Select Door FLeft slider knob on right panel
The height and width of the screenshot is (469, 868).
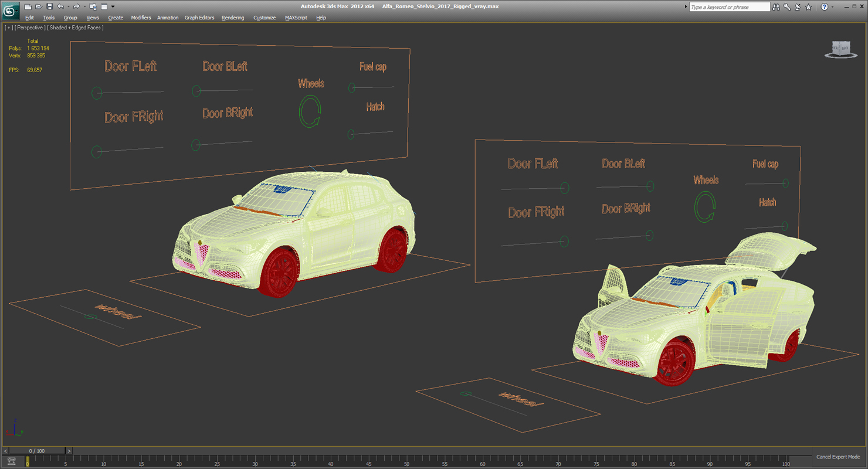tap(564, 188)
